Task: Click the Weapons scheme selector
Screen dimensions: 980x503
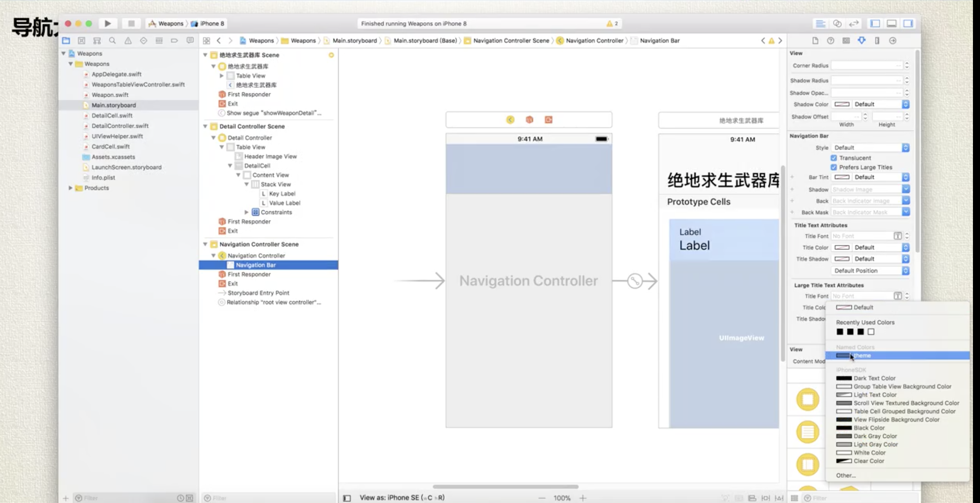Action: (166, 24)
